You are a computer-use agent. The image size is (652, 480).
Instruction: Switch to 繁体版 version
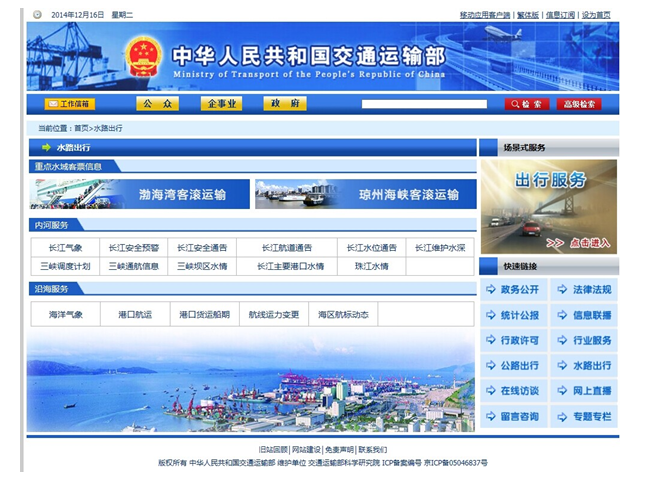528,15
